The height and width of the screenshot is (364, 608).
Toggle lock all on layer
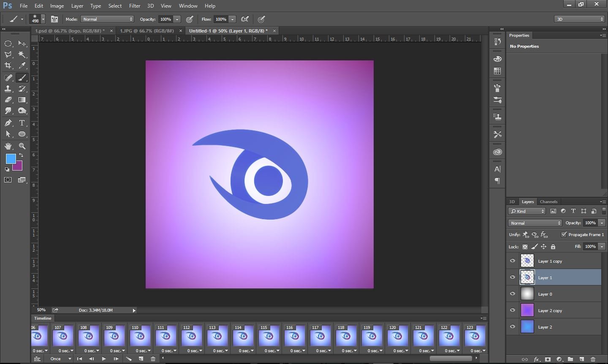[x=553, y=247]
